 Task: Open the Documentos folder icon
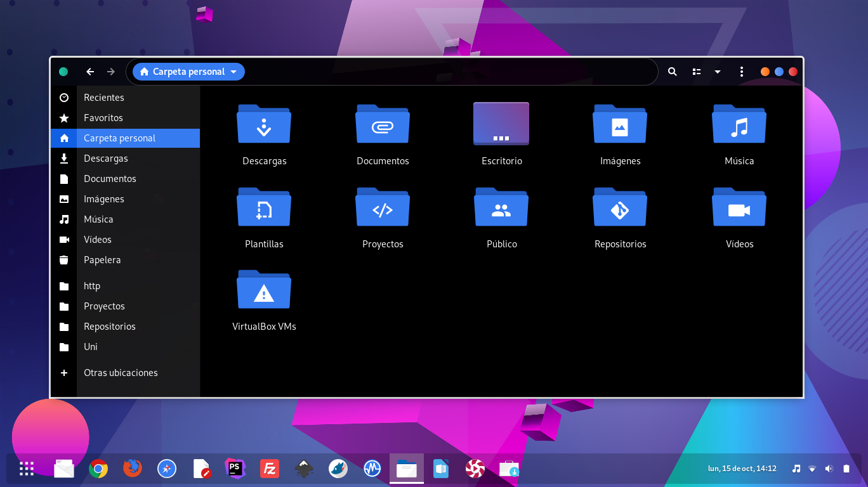[383, 124]
